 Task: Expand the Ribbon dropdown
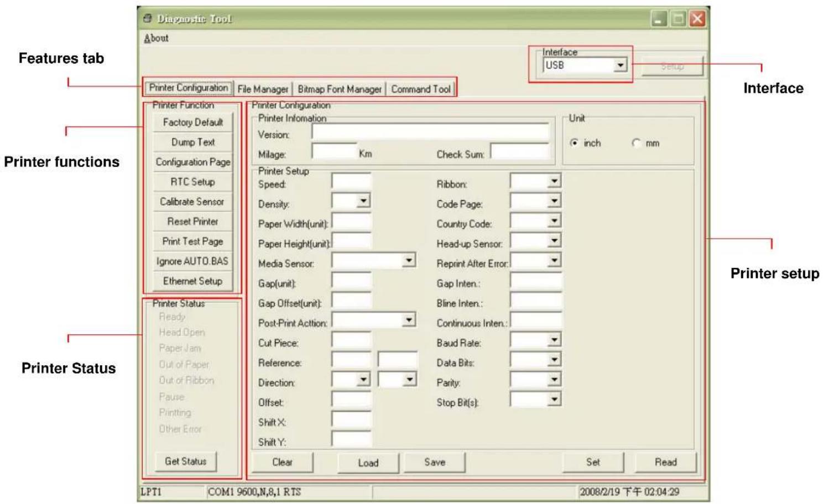point(554,181)
